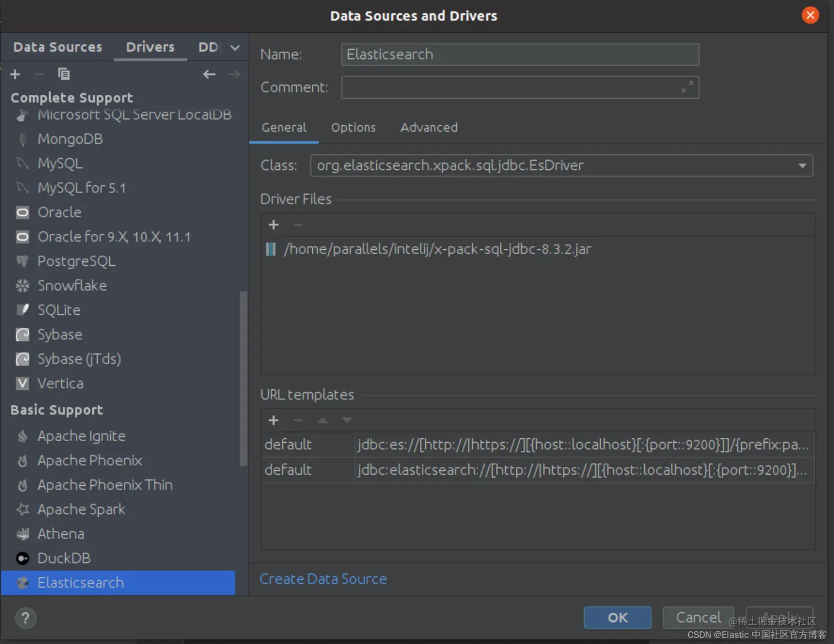The height and width of the screenshot is (644, 834).
Task: Add a new driver with the plus icon
Action: click(x=15, y=74)
